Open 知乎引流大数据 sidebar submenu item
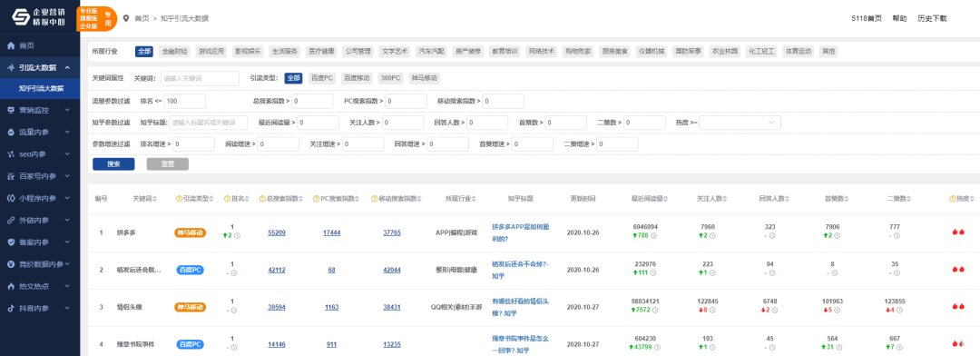 [40, 88]
